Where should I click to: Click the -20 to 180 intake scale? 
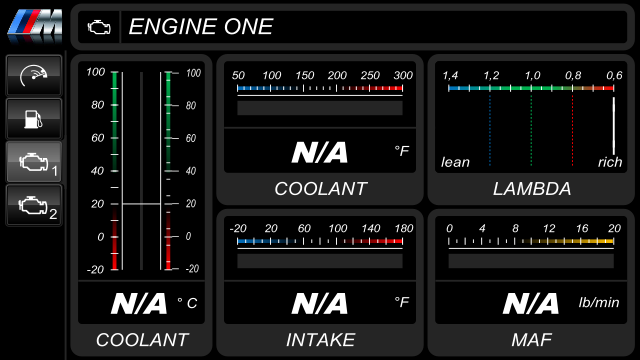click(320, 236)
